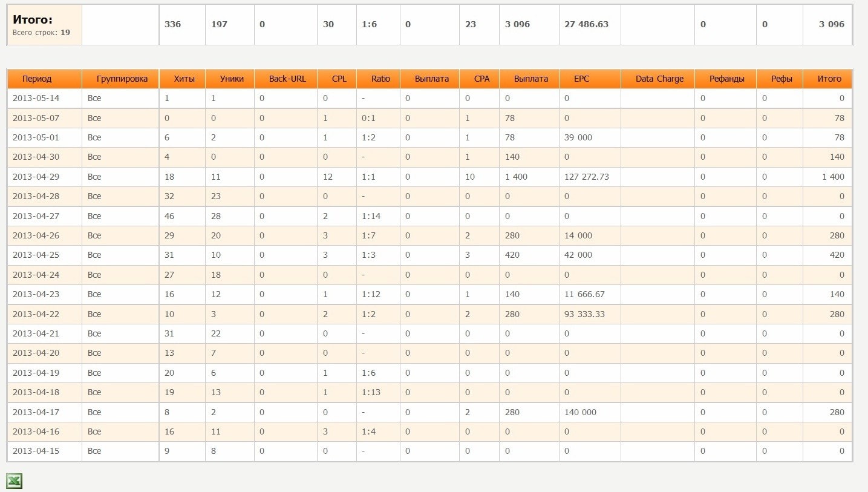Viewport: 868px width, 492px height.
Task: Sort by the Итого column header
Action: pos(829,79)
